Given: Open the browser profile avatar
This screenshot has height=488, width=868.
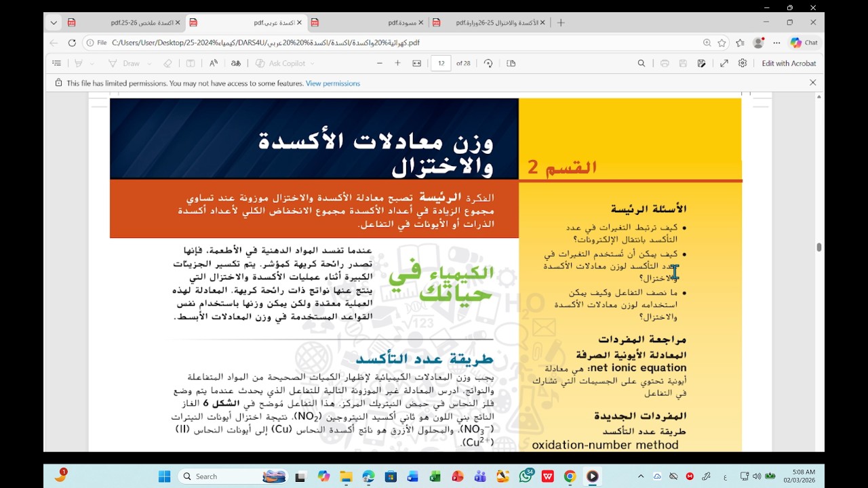Looking at the screenshot, I should point(758,43).
